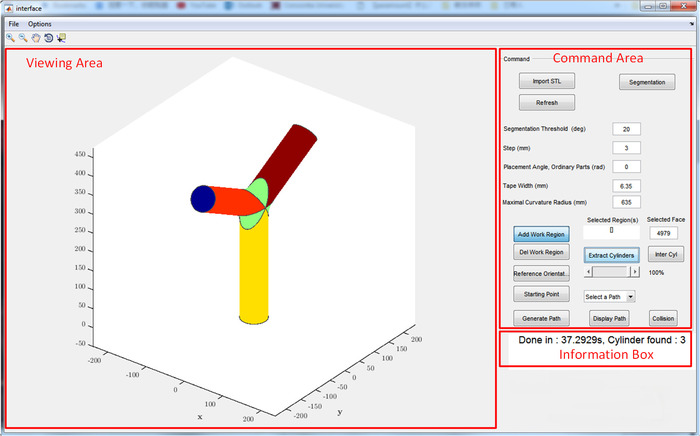700x436 pixels.
Task: Select the Zoom In tool
Action: pyautogui.click(x=10, y=37)
